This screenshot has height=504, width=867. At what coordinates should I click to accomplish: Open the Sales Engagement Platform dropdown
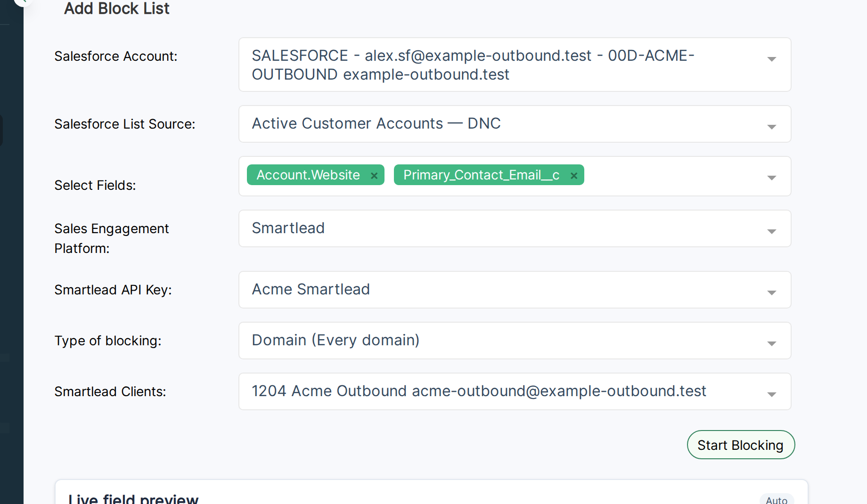click(x=515, y=228)
